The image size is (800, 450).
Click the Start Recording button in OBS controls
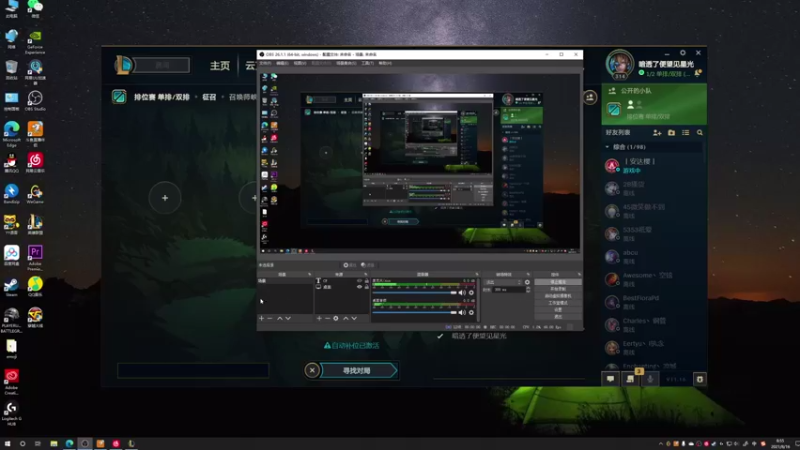[x=558, y=289]
